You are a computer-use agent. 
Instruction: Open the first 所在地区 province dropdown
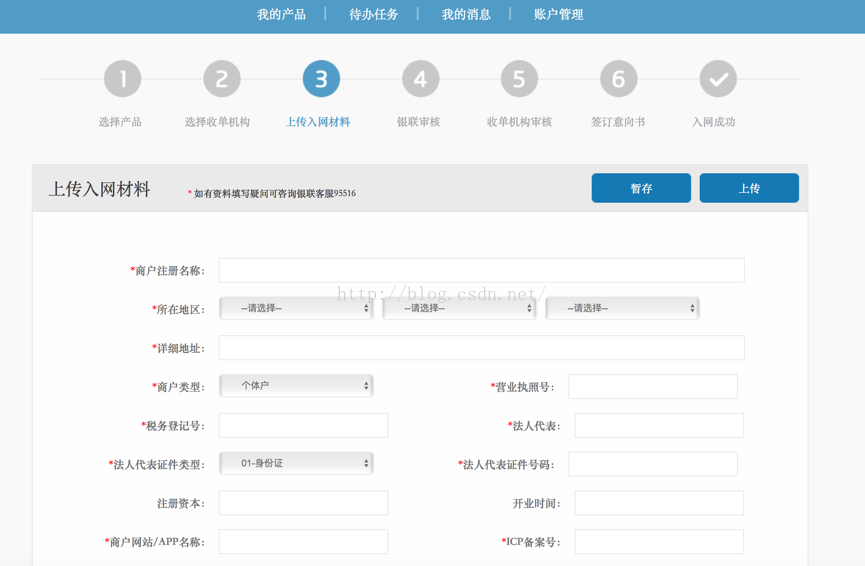pos(296,309)
